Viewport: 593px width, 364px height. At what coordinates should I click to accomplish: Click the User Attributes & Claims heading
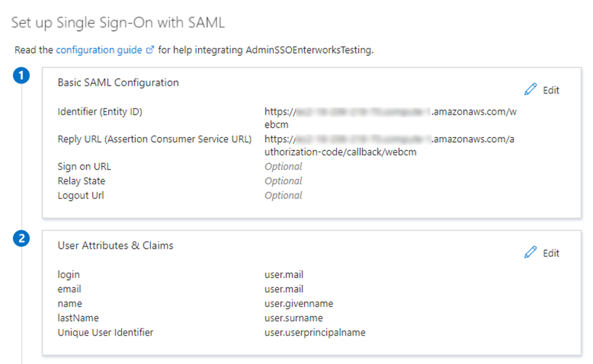pos(115,246)
